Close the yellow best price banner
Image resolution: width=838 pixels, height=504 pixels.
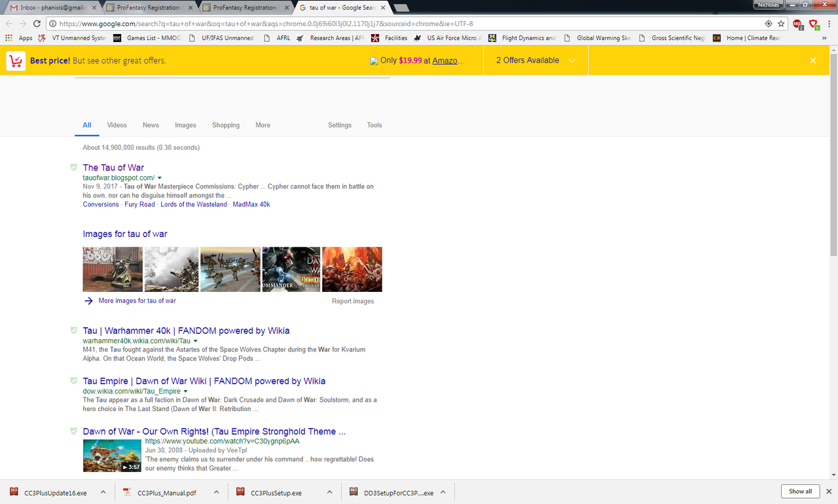[813, 60]
